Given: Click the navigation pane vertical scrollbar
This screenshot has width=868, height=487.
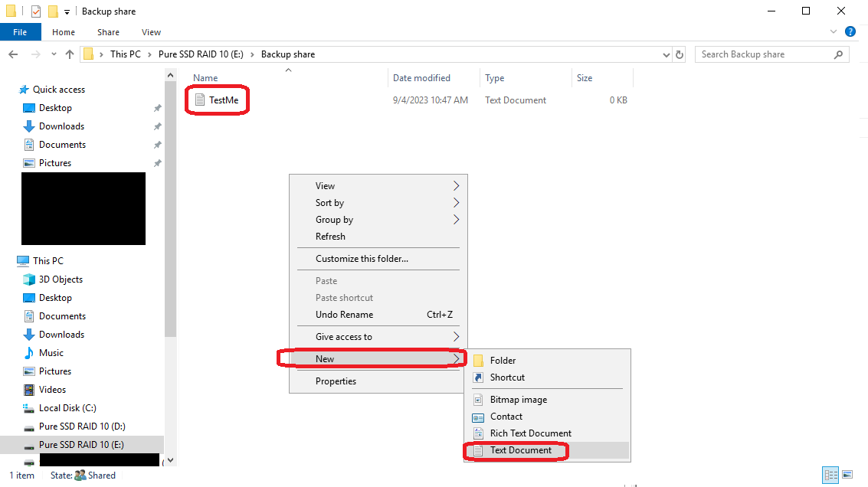Looking at the screenshot, I should tap(170, 230).
